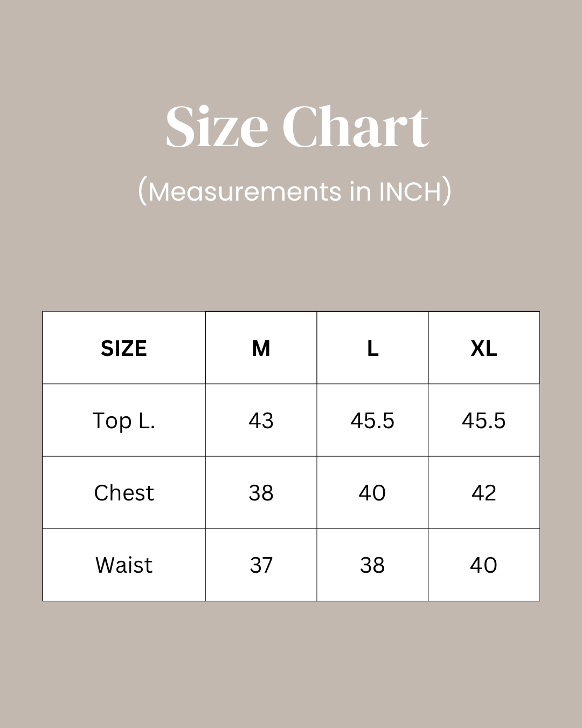Click Waist value 38 for L
582x728 pixels.
373,565
